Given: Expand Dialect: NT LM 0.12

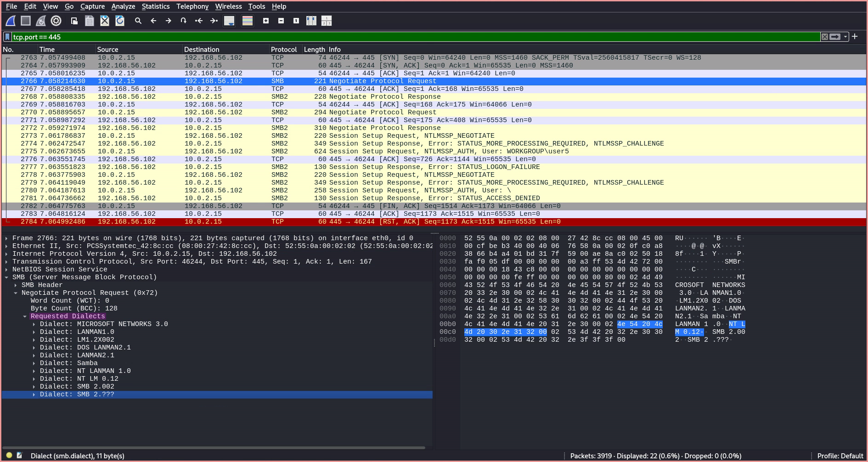Looking at the screenshot, I should (34, 379).
